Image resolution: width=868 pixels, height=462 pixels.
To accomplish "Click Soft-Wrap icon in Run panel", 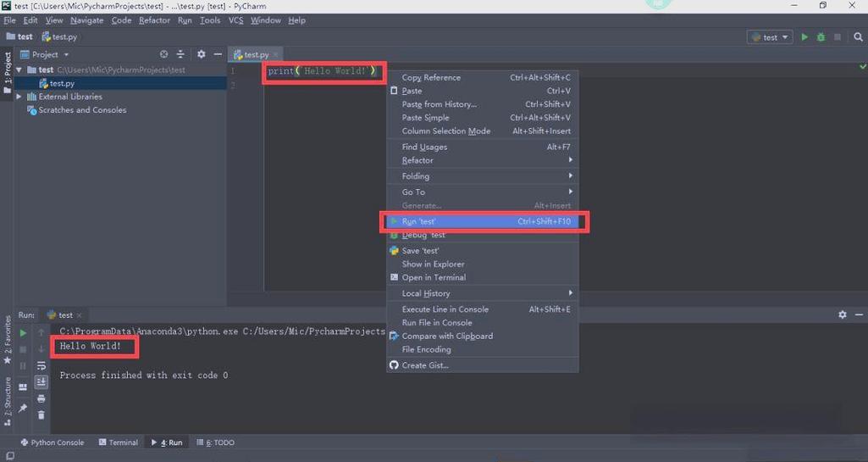I will pyautogui.click(x=41, y=365).
